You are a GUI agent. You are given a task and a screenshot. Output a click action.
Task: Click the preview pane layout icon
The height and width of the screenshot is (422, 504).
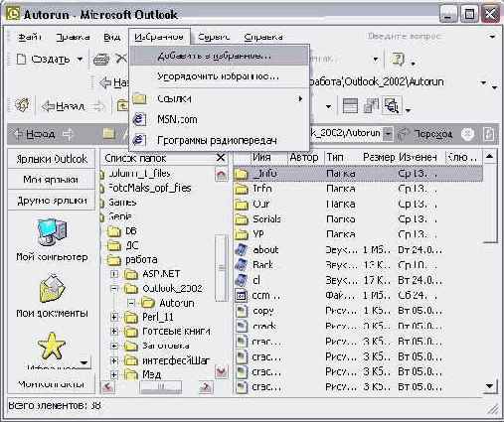coord(350,106)
